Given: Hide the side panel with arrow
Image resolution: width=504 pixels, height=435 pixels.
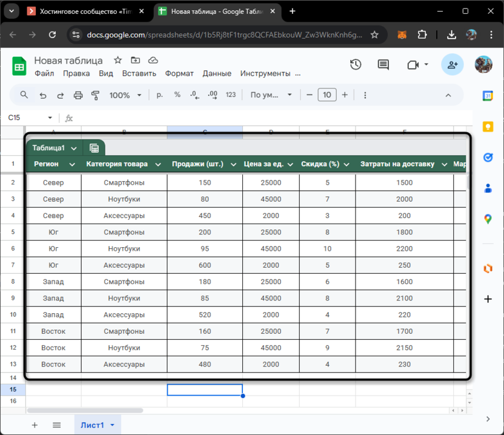Looking at the screenshot, I should pyautogui.click(x=488, y=419).
